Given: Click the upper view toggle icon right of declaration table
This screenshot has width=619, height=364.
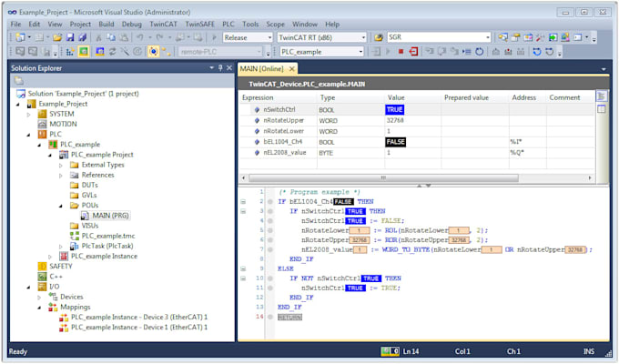Looking at the screenshot, I should point(601,96).
